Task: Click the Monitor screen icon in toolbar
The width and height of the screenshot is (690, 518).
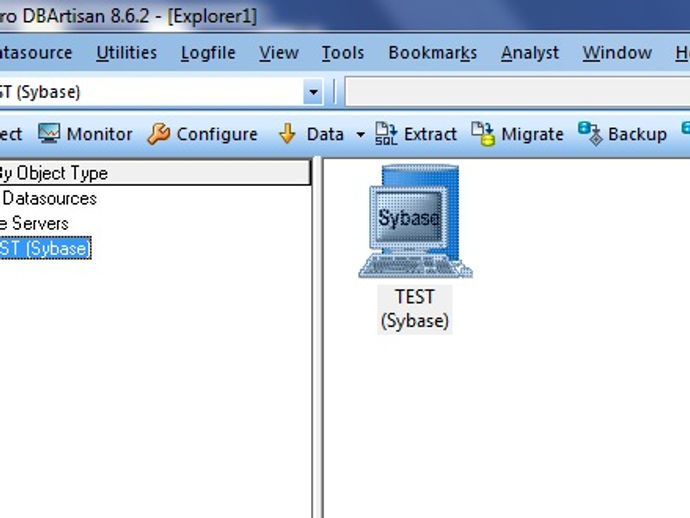Action: pyautogui.click(x=48, y=133)
